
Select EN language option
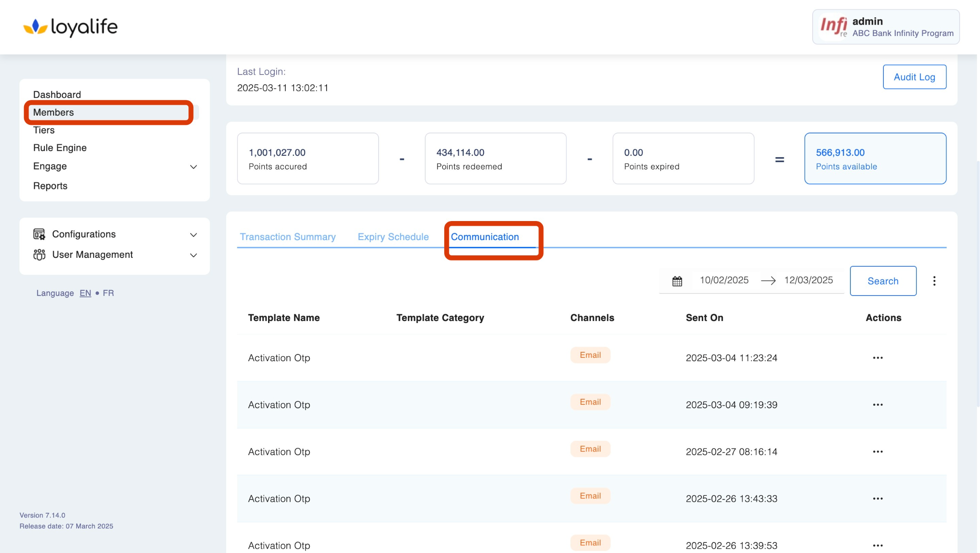tap(85, 293)
